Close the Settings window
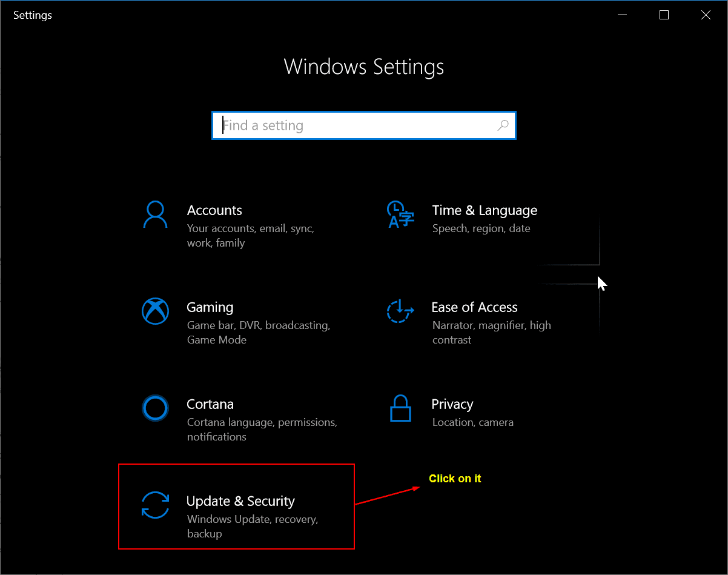The width and height of the screenshot is (728, 575). 706,15
